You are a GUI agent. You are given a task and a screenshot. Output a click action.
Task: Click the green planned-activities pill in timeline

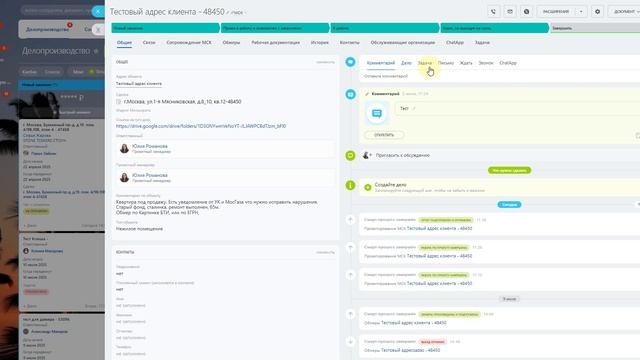click(509, 170)
